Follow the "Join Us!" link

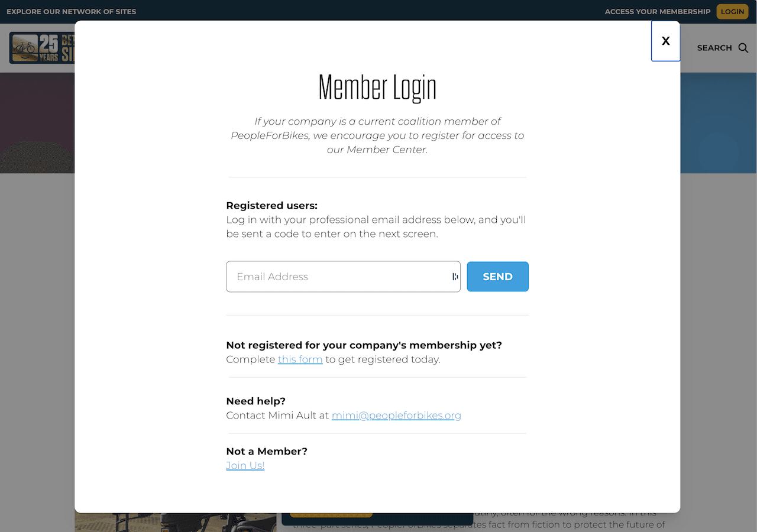245,466
